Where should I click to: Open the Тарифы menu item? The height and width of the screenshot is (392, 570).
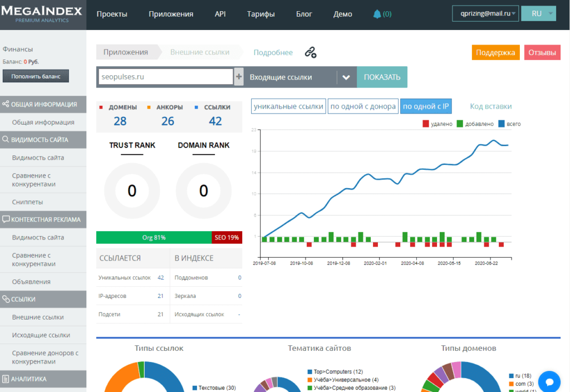[261, 14]
